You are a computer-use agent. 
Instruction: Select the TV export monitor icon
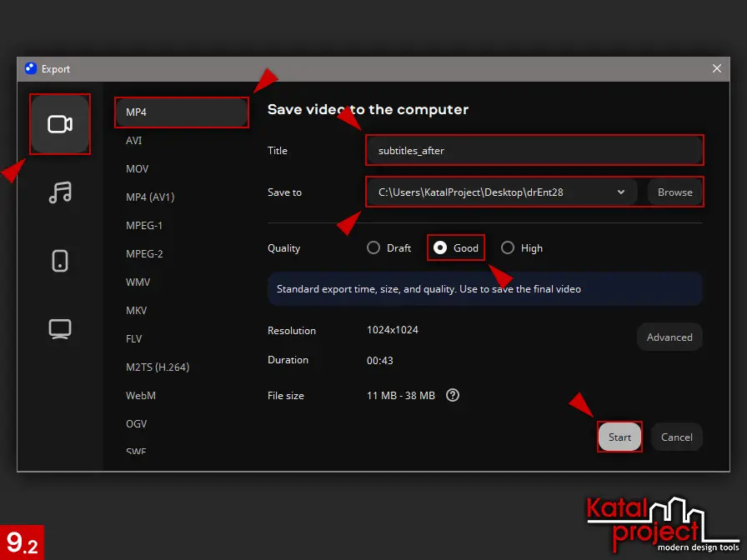(60, 329)
